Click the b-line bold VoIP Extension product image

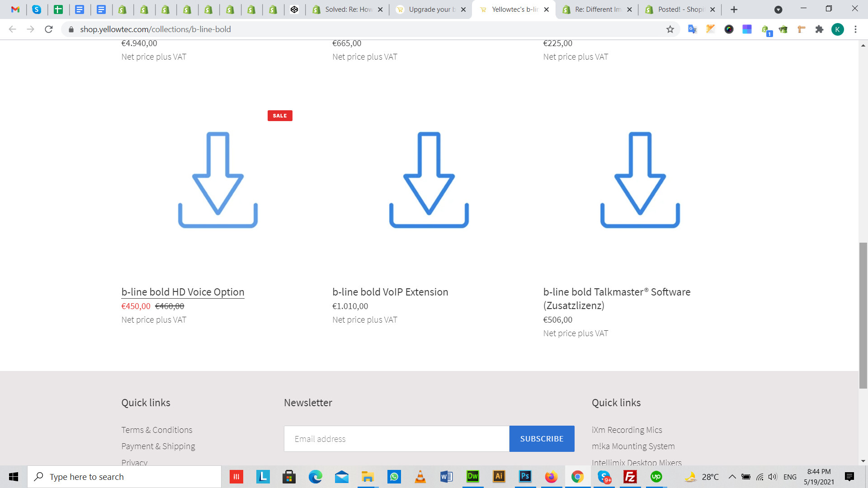(x=429, y=180)
